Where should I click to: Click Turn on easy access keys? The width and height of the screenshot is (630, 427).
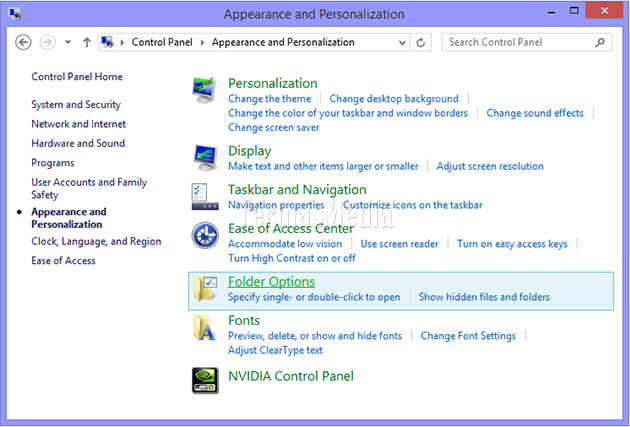(x=512, y=244)
